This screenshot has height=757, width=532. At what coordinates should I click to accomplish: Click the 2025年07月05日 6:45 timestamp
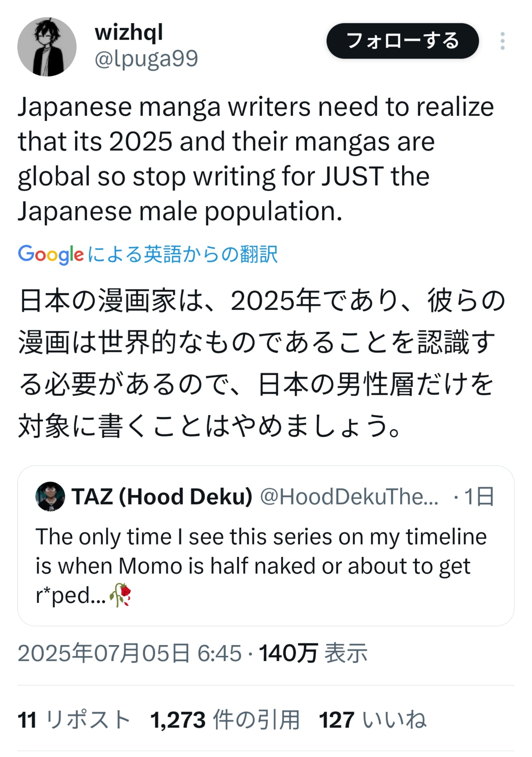click(130, 653)
